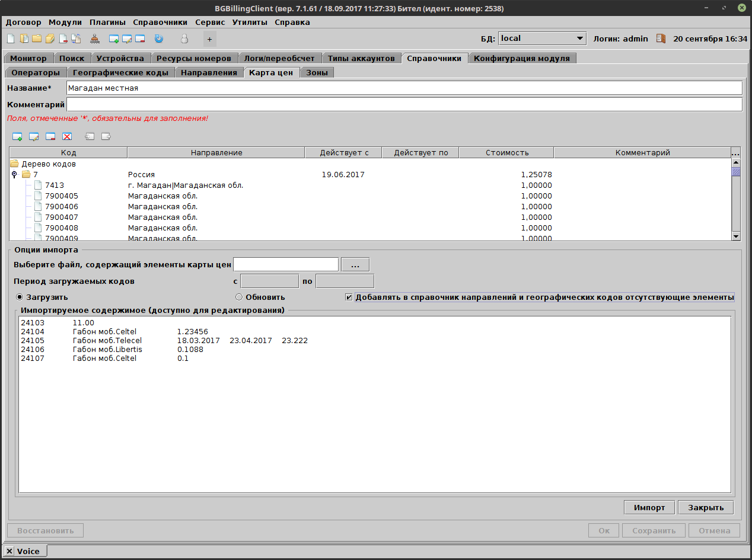Expand the Дерево кодов root folder

click(x=13, y=164)
